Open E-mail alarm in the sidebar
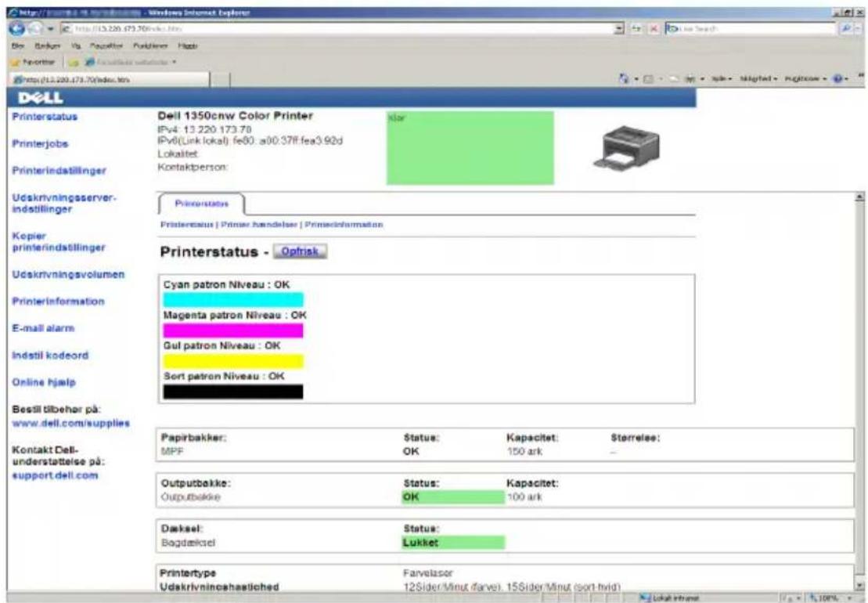 (x=43, y=328)
